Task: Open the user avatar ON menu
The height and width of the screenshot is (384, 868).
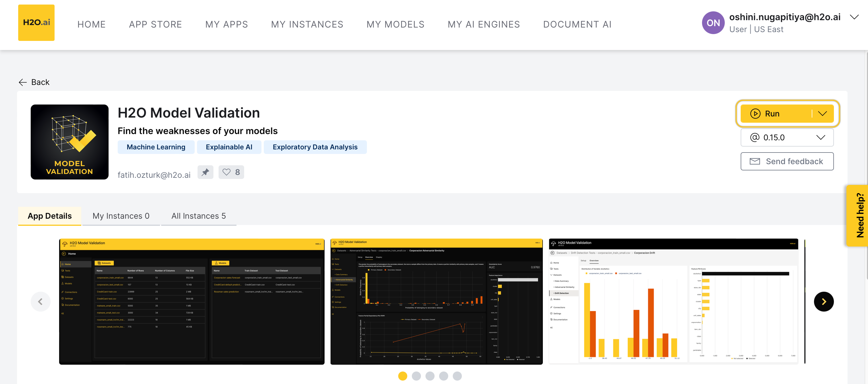Action: 713,22
